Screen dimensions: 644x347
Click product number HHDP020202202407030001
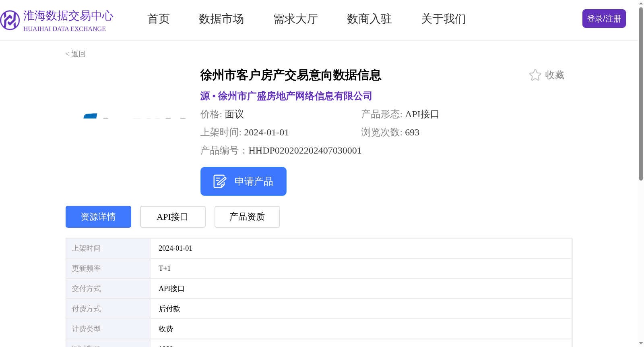point(305,150)
